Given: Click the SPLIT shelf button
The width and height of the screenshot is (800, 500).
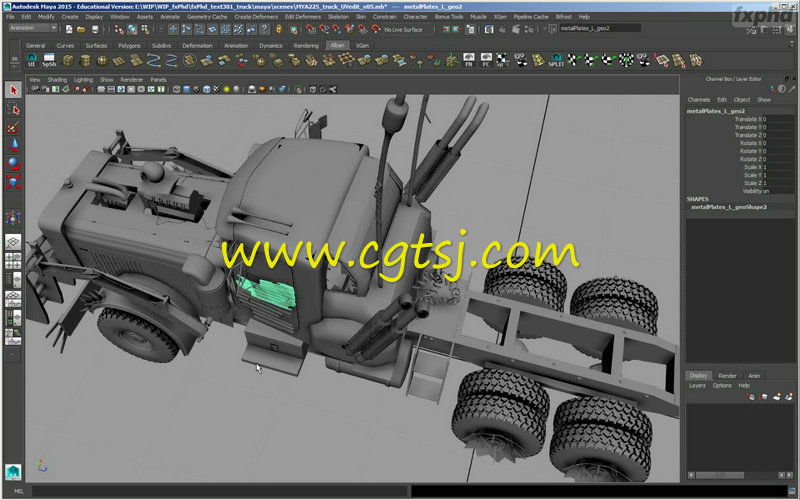Looking at the screenshot, I should pyautogui.click(x=556, y=60).
